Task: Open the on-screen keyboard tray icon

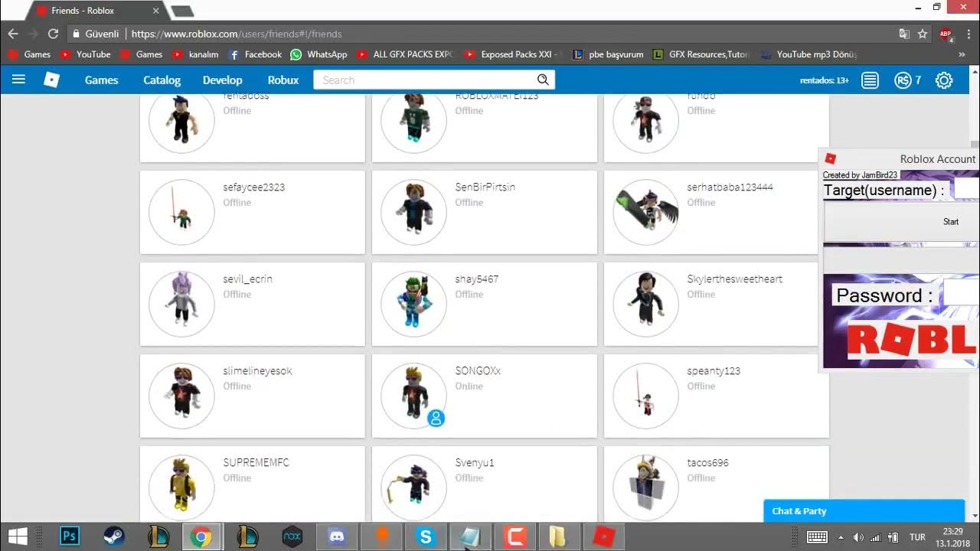Action: tap(817, 537)
